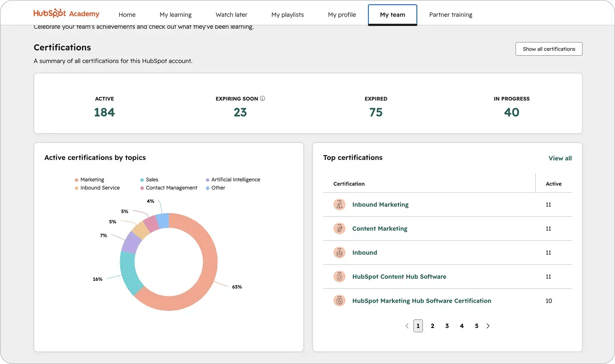The height and width of the screenshot is (364, 615).
Task: Click the Active column header
Action: [554, 184]
